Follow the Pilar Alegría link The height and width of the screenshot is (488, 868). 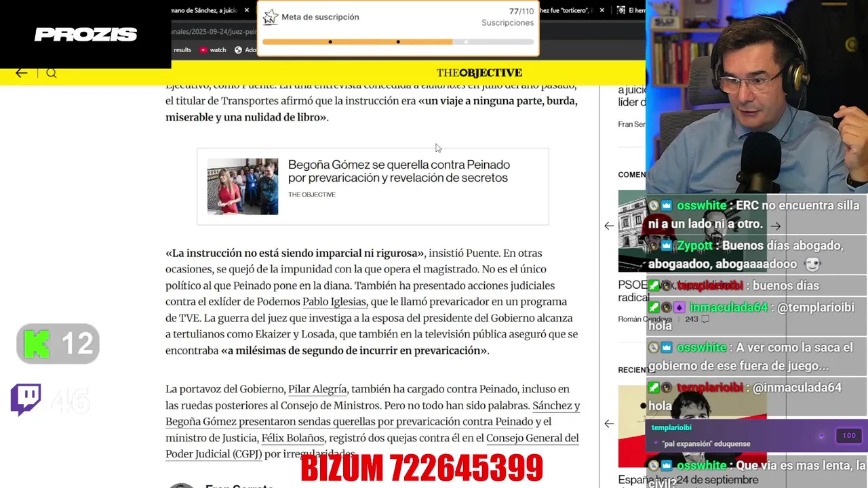coord(317,389)
